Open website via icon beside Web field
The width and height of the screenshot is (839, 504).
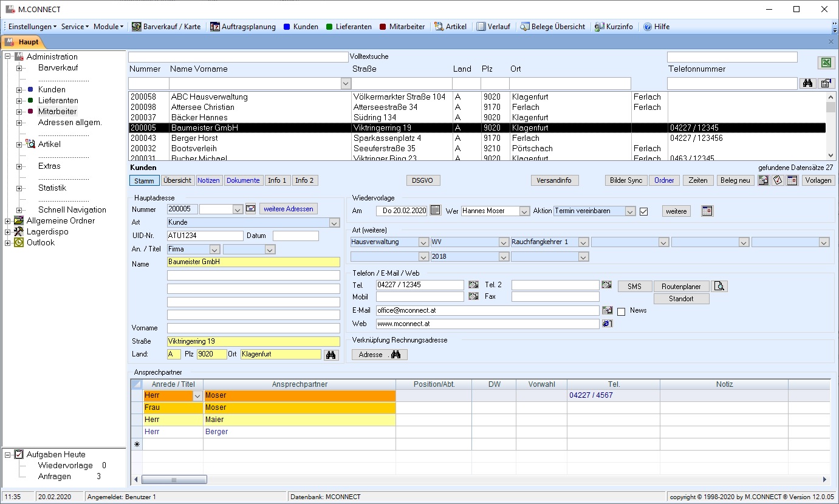(x=607, y=324)
